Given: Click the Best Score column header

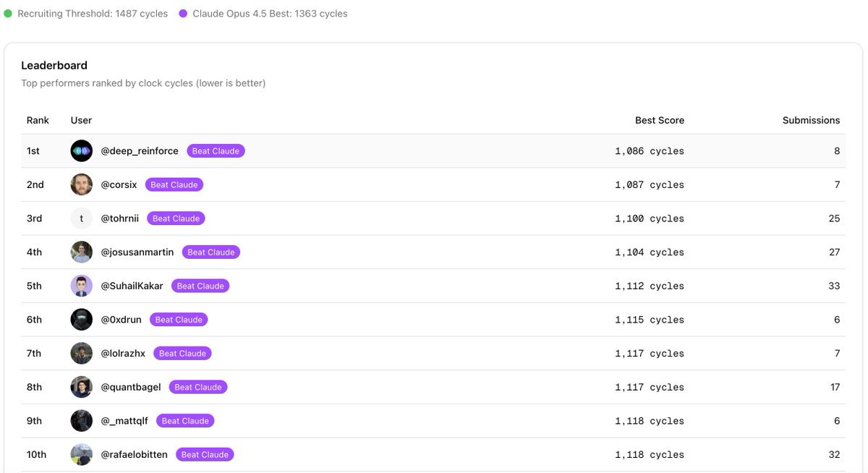Looking at the screenshot, I should tap(660, 120).
